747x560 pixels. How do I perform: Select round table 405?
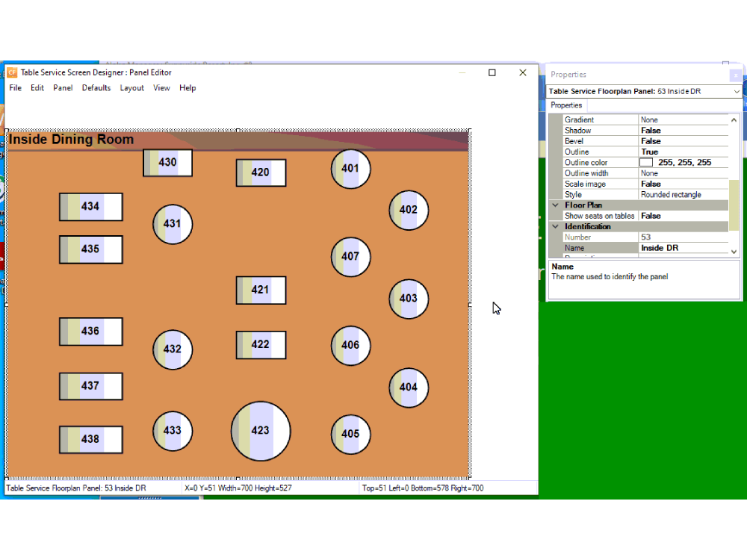point(350,435)
